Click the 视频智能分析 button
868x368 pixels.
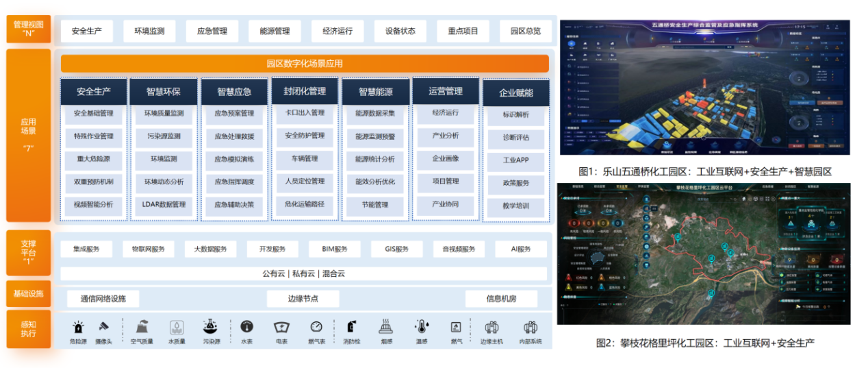click(x=94, y=204)
